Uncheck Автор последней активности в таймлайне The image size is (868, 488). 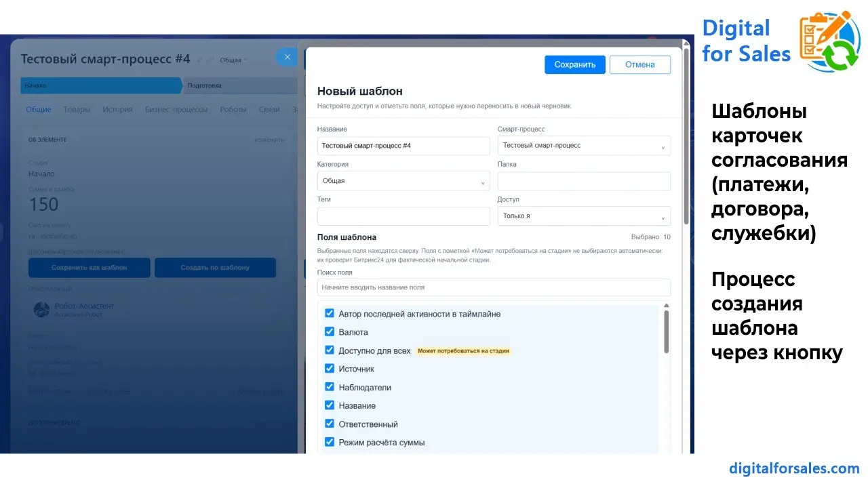pos(330,314)
